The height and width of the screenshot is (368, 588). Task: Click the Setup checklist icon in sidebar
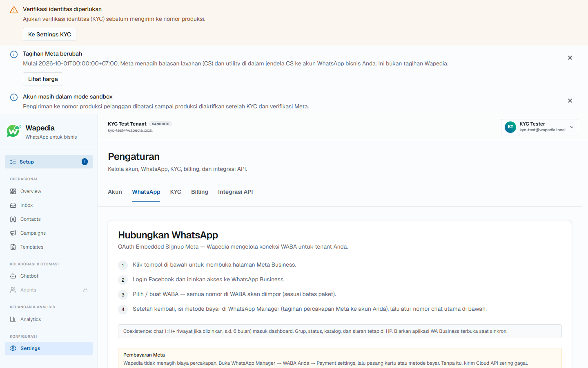pos(13,162)
